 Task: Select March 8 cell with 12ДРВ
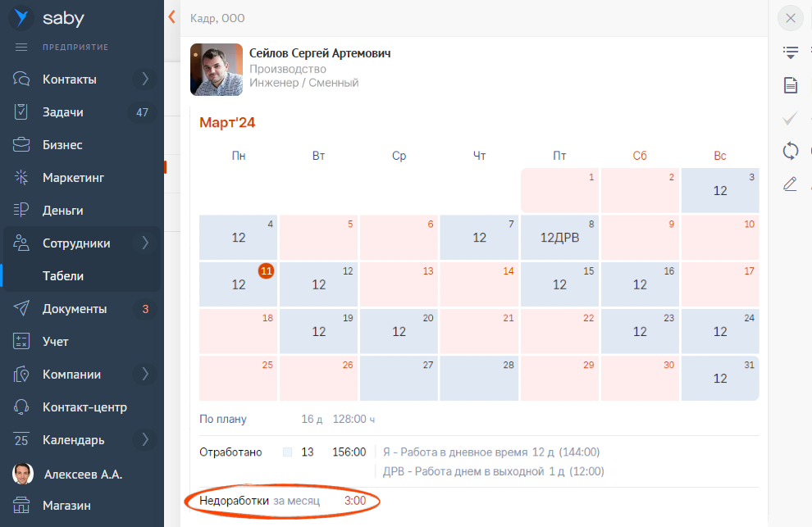point(559,238)
